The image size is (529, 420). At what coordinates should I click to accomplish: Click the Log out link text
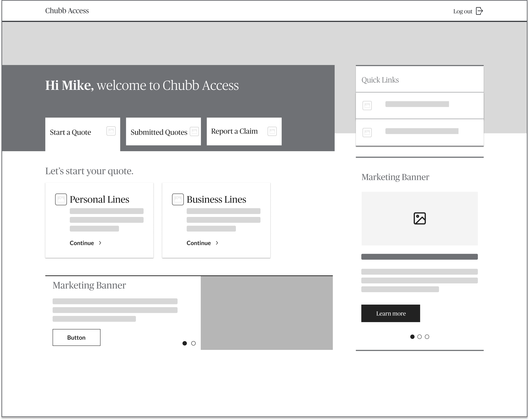(463, 11)
